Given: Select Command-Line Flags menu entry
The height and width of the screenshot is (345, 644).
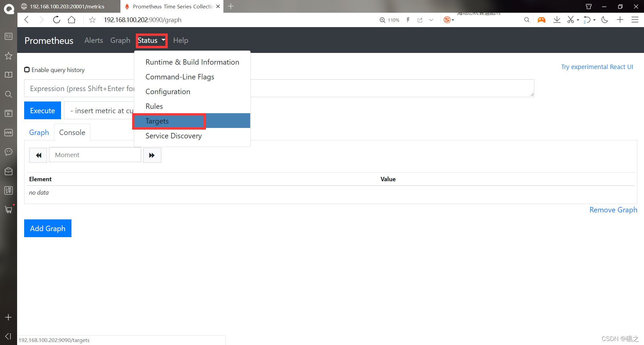Looking at the screenshot, I should pyautogui.click(x=192, y=77).
